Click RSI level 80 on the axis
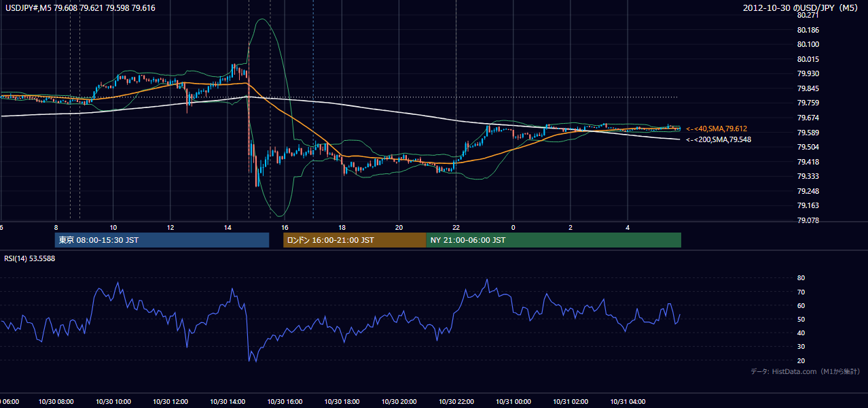This screenshot has height=408, width=868. (801, 278)
